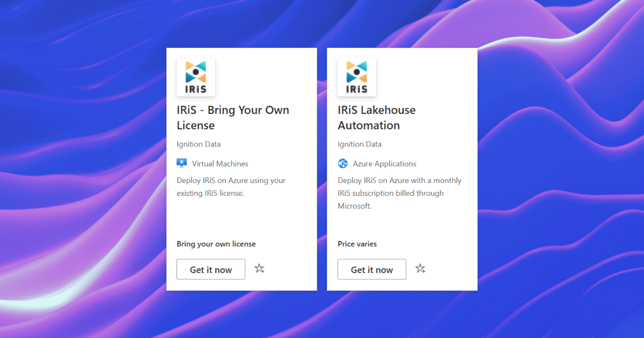Click the IRiS logo on the Lakehouse Automation card
The image size is (644, 338).
click(x=356, y=77)
